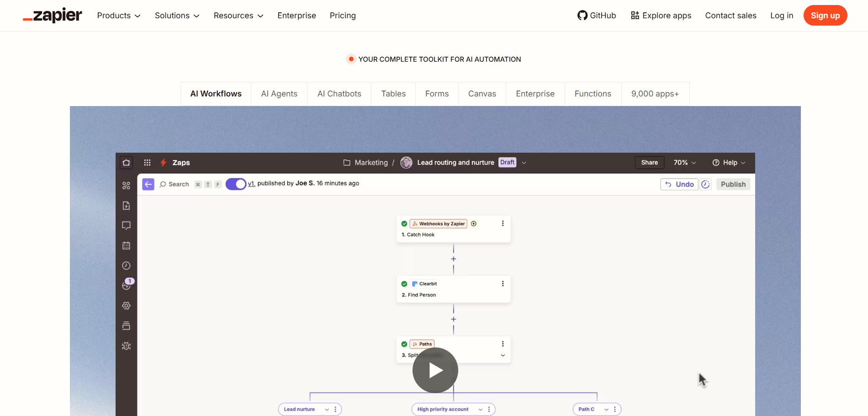Select the AI Workflows tab
This screenshot has height=416, width=868.
(x=216, y=94)
